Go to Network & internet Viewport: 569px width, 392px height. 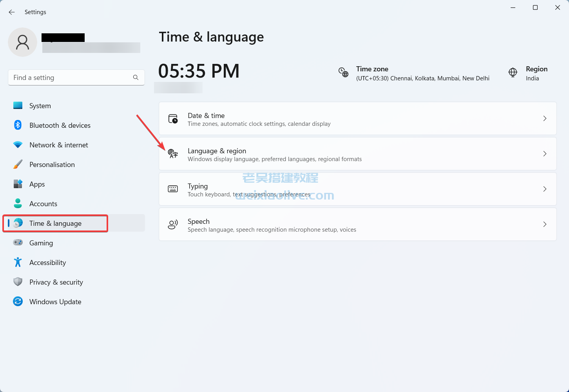(76, 145)
